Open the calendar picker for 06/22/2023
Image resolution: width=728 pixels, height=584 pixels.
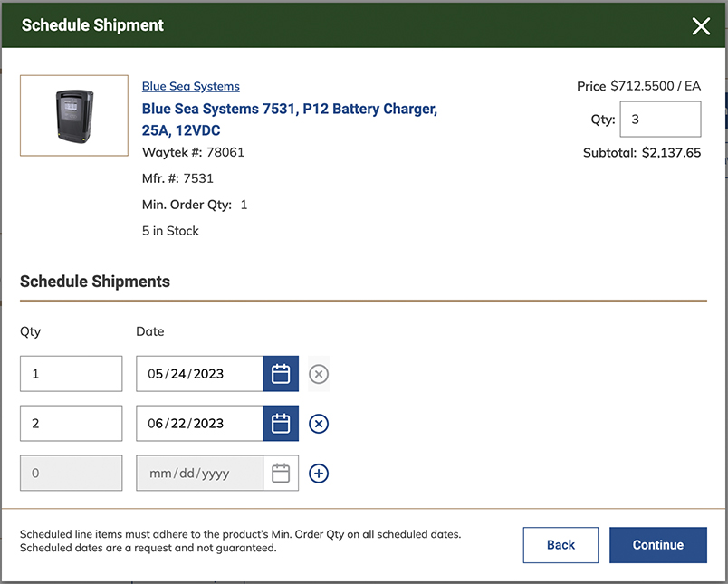click(x=280, y=423)
